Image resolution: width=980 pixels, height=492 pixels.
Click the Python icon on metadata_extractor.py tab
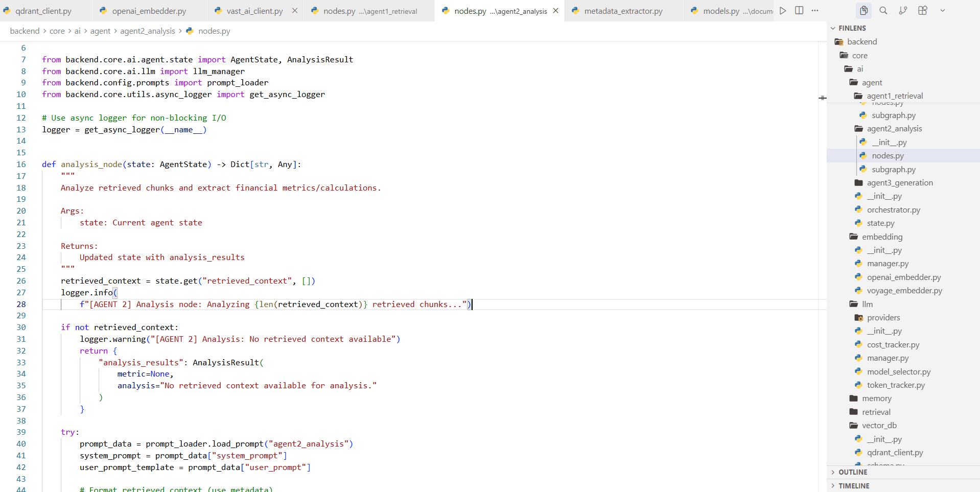point(575,10)
